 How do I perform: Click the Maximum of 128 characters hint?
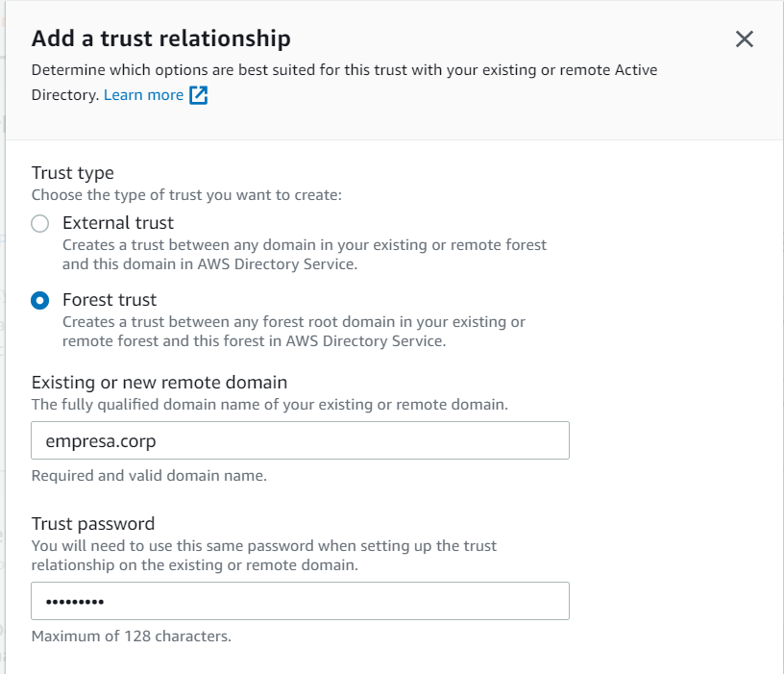click(x=132, y=636)
